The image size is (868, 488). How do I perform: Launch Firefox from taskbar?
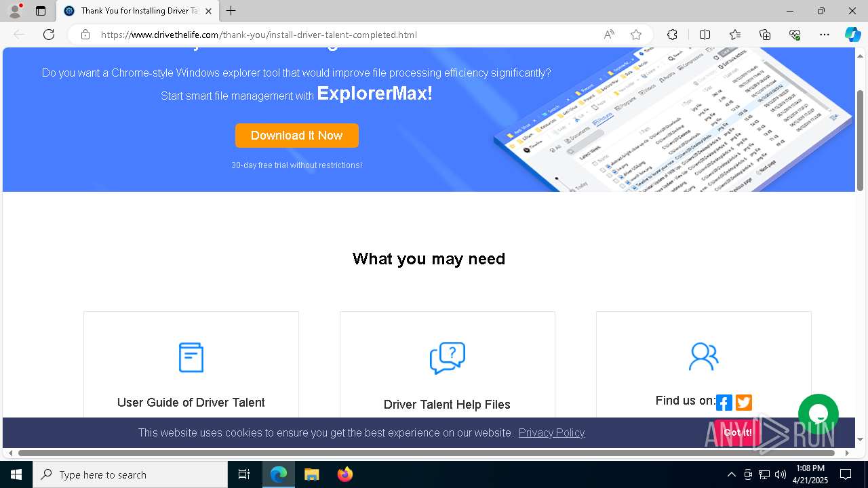pos(345,474)
